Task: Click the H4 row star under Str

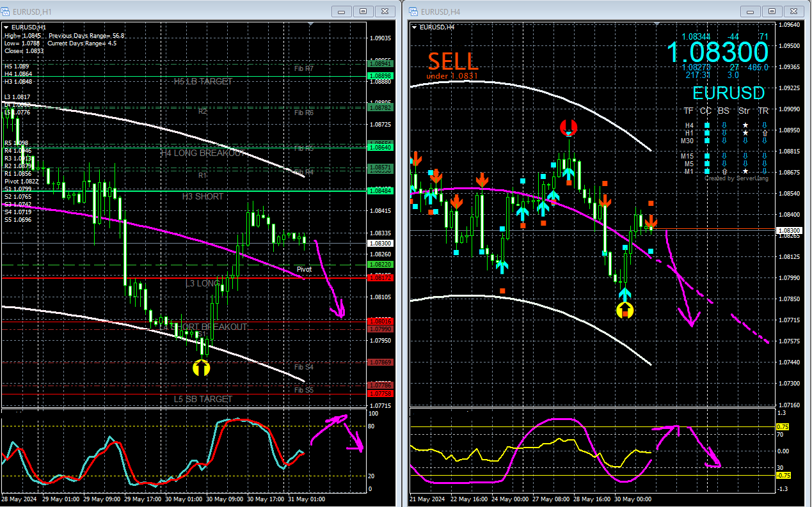Action: coord(745,125)
